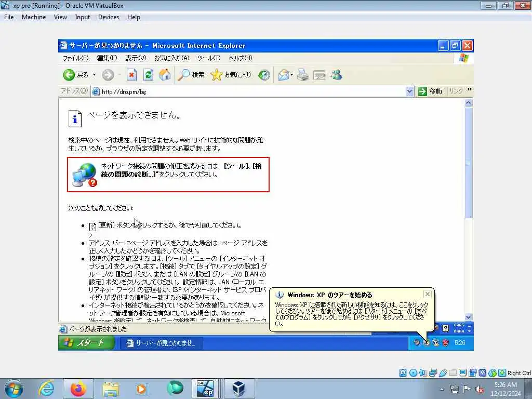Minimize the language bar with the dash
The height and width of the screenshot is (399, 532).
point(469,326)
